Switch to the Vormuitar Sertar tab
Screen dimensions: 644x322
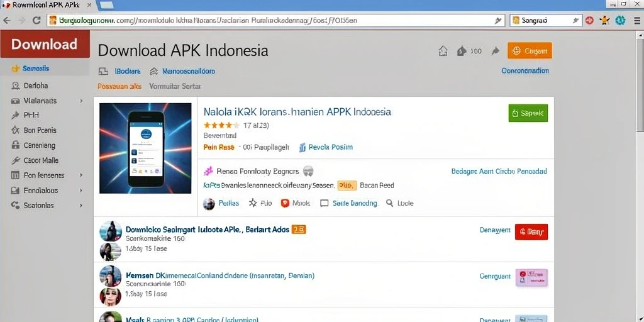[x=175, y=86]
